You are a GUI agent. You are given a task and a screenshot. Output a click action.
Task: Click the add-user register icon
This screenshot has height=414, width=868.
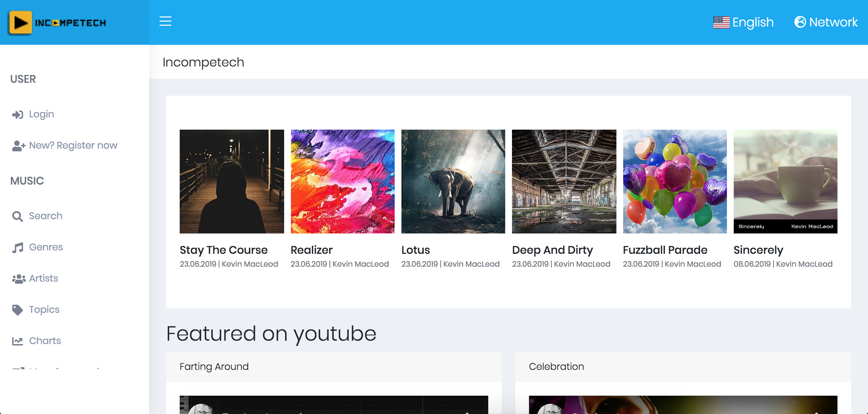(19, 146)
